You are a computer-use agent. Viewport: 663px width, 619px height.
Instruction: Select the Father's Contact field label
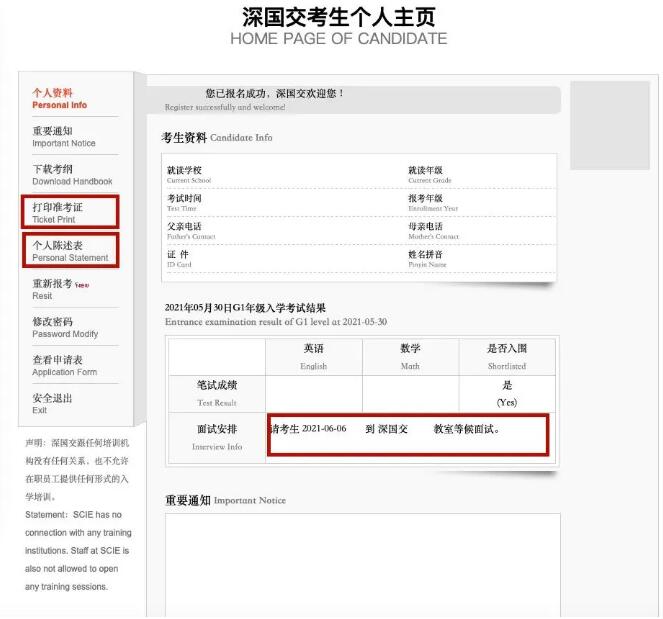point(191,230)
